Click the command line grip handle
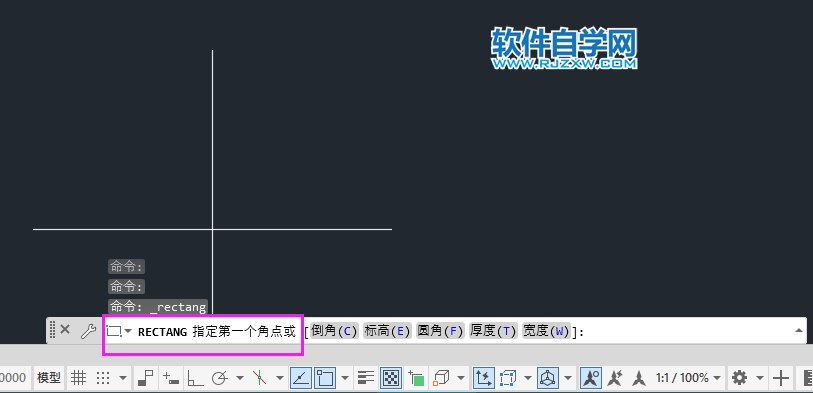This screenshot has height=393, width=813. click(x=52, y=330)
